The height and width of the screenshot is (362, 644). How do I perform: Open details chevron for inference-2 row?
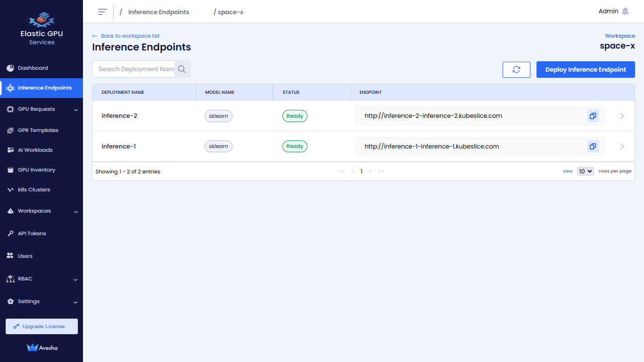click(622, 116)
